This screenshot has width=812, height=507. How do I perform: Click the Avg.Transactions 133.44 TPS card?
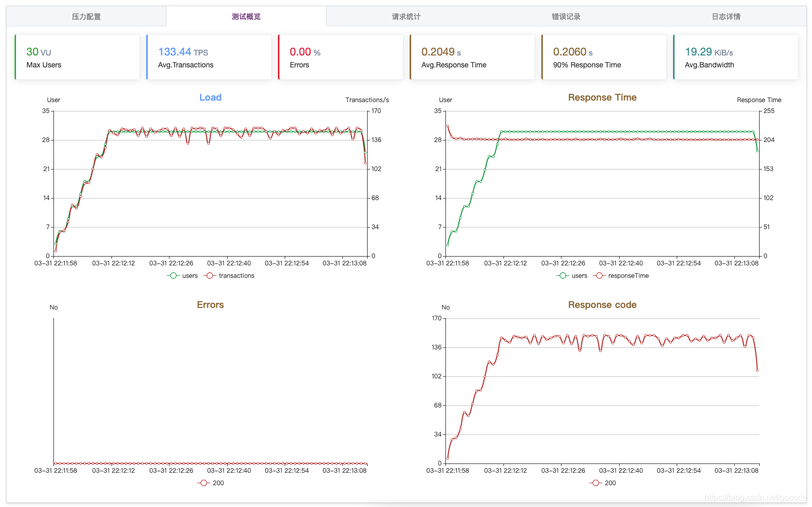pos(209,57)
